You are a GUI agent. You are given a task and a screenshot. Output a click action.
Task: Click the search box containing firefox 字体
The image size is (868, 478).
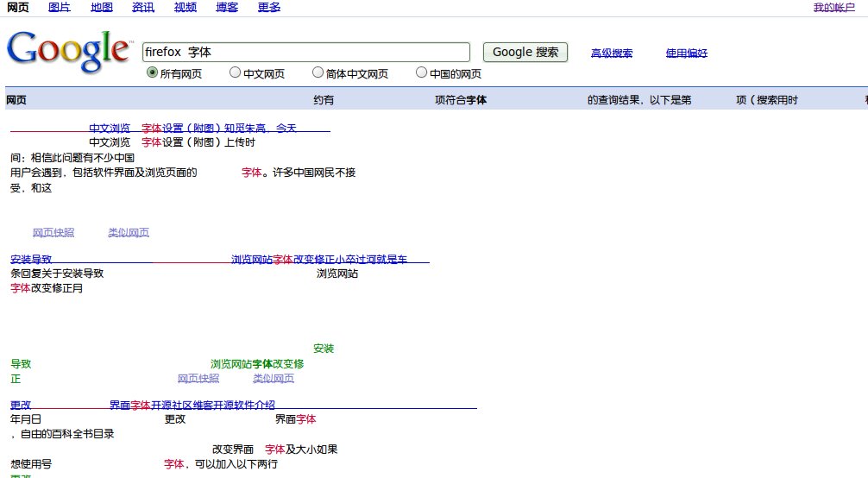(306, 52)
